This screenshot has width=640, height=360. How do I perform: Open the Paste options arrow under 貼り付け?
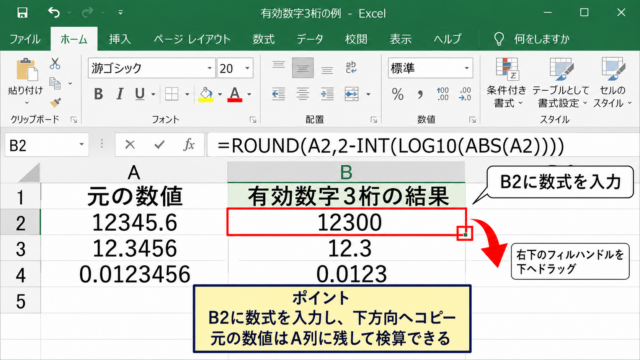click(26, 102)
